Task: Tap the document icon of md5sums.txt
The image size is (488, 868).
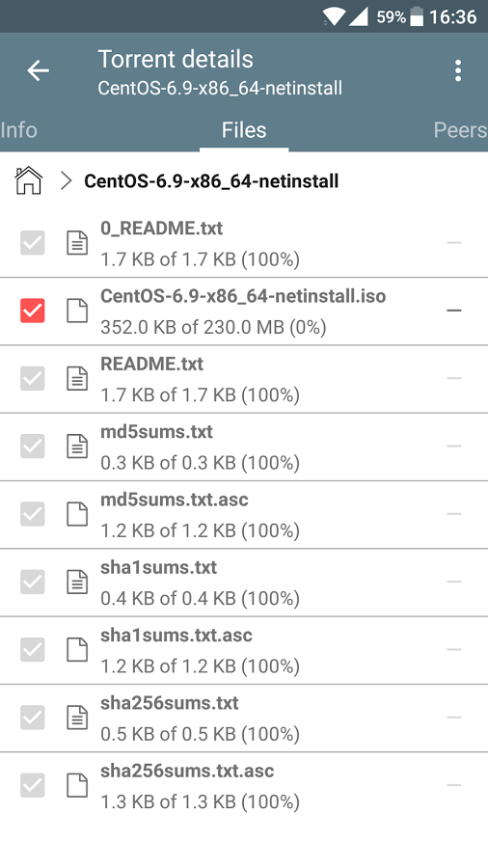Action: (77, 447)
